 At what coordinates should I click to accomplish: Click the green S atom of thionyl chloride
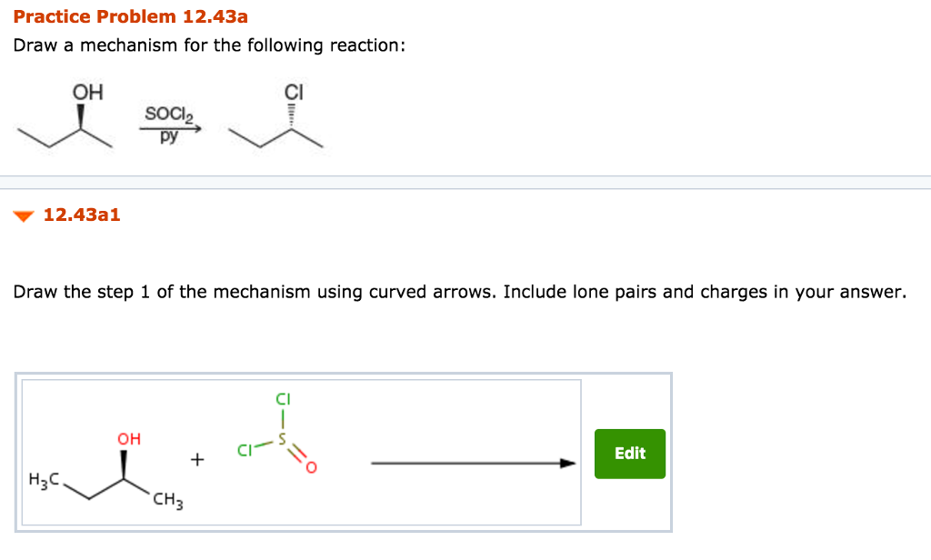283,438
